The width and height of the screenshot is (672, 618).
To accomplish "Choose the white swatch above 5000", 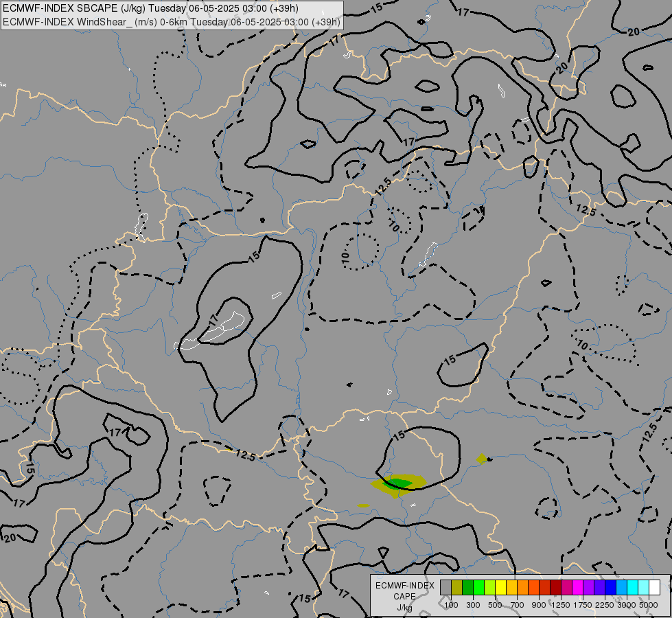I will click(x=654, y=587).
